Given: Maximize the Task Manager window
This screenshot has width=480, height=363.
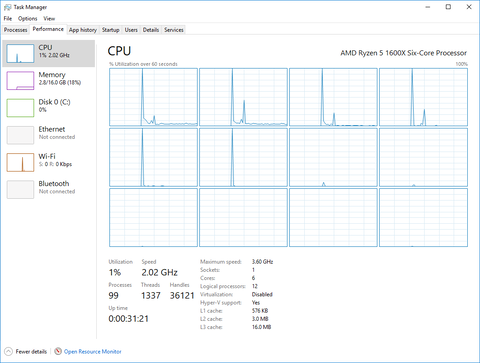Looking at the screenshot, I should pyautogui.click(x=448, y=7).
